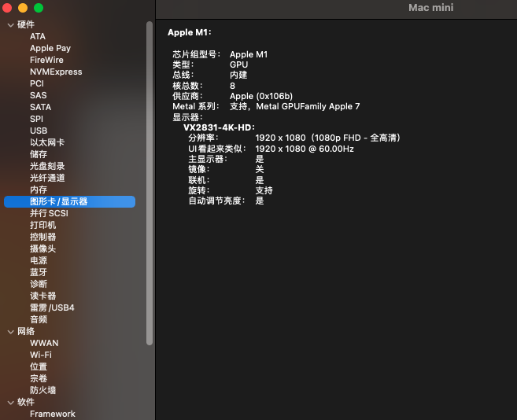Screen dimensions: 517x420
Task: Select SATA in the sidebar
Action: click(x=40, y=107)
